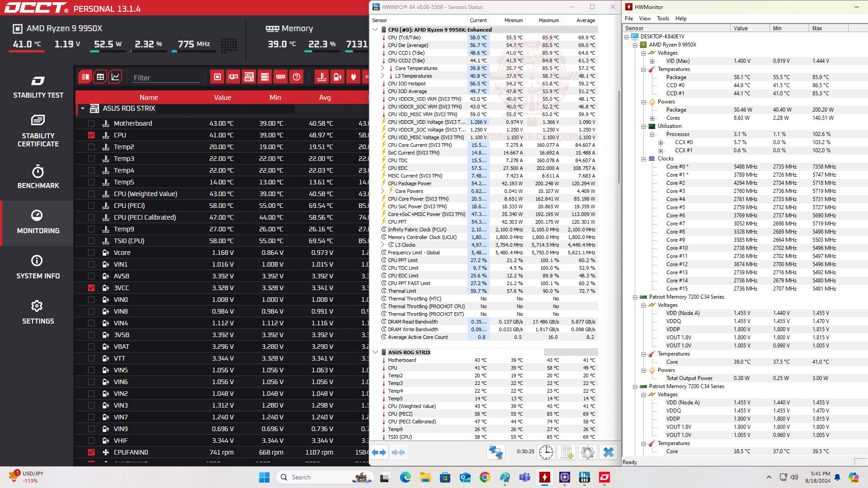Enable the Motherboard sensor checkbox
Screen dimensions: 868x488
click(91, 123)
